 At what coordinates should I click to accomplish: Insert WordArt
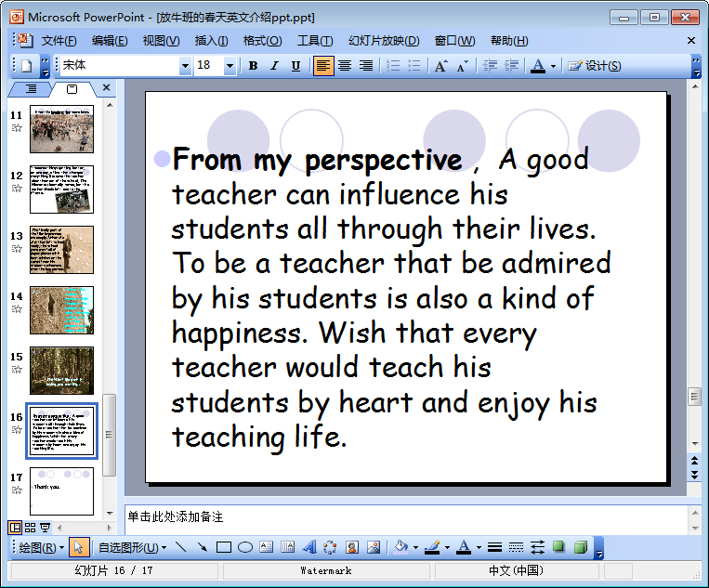coord(309,547)
